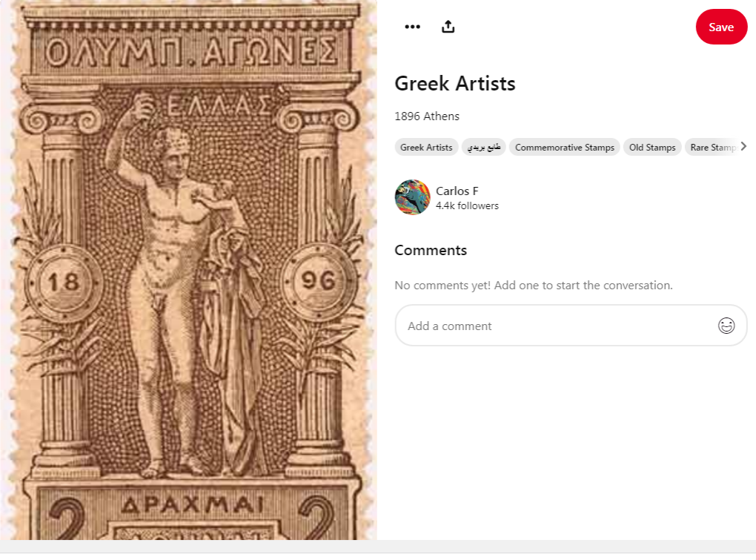Image resolution: width=756 pixels, height=560 pixels.
Task: Click the 18 medallion on the stamp
Action: point(64,283)
